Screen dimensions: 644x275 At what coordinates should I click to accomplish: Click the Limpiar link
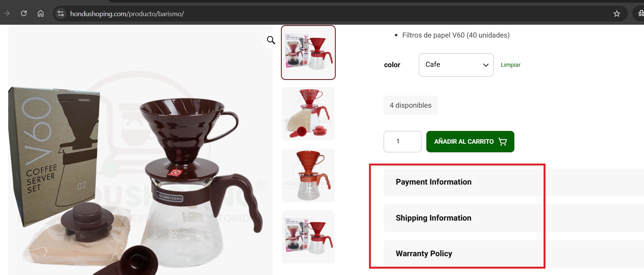(x=511, y=65)
